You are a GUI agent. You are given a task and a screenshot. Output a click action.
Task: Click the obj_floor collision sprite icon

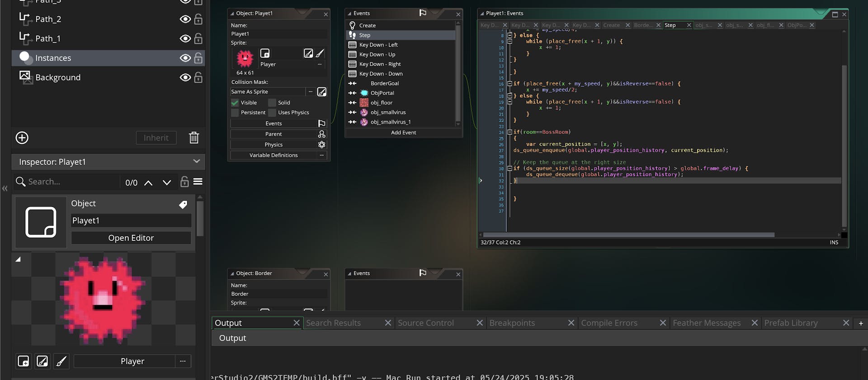[x=364, y=103]
